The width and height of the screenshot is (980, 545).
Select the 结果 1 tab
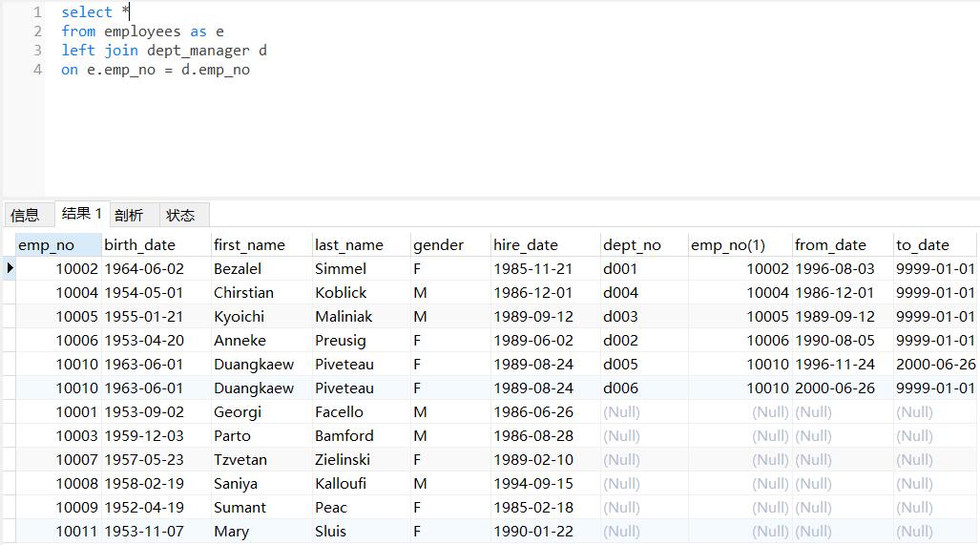[x=81, y=214]
